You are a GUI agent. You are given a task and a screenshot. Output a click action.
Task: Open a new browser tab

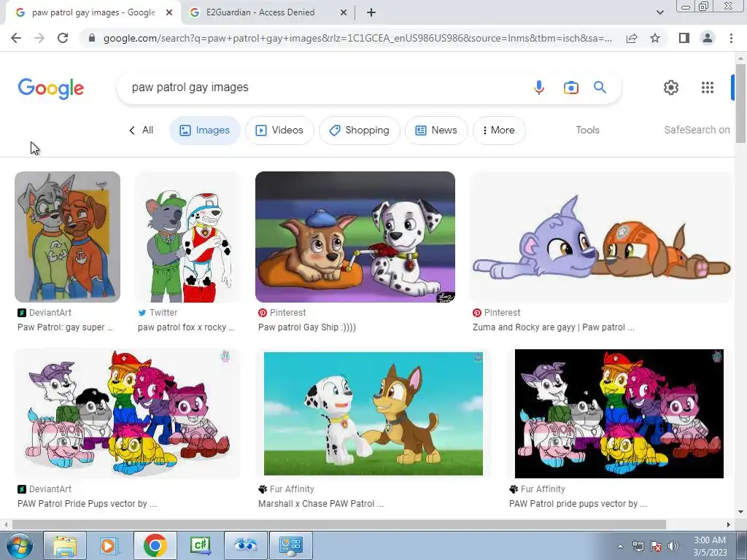(x=371, y=12)
